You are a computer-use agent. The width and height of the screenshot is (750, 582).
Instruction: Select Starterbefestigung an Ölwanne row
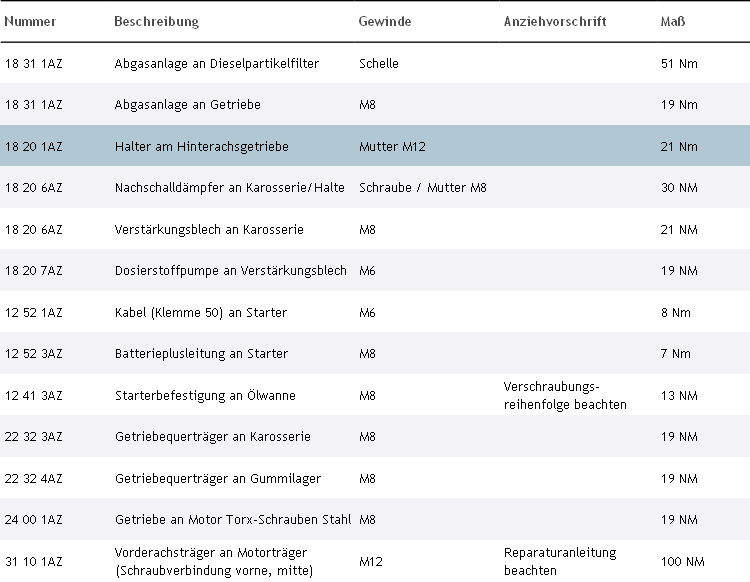[x=205, y=396]
